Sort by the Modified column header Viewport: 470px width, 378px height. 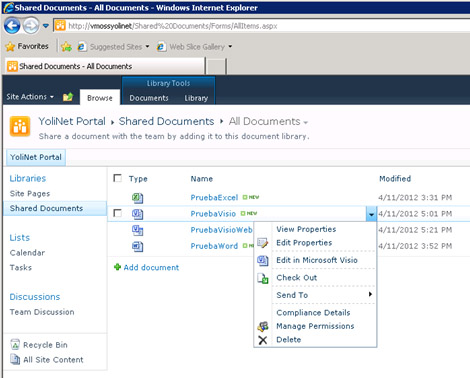[395, 179]
